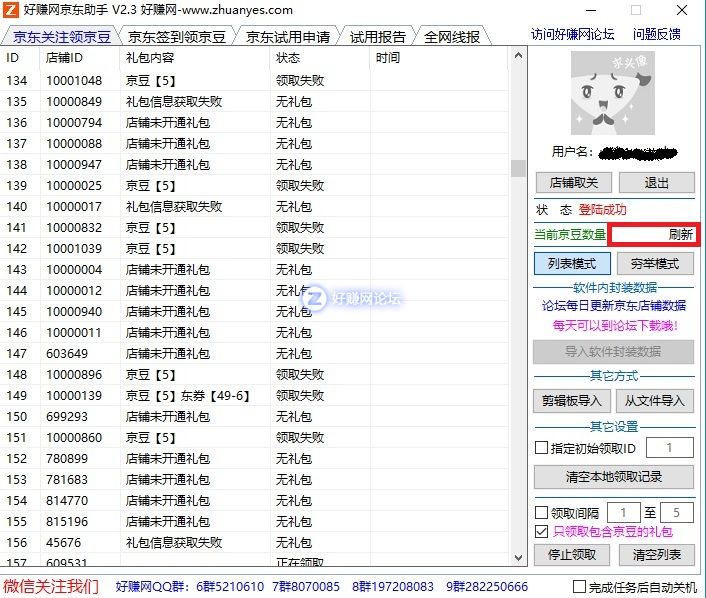Uncheck 只领取包含京豆的礼包 checkbox

coord(541,532)
